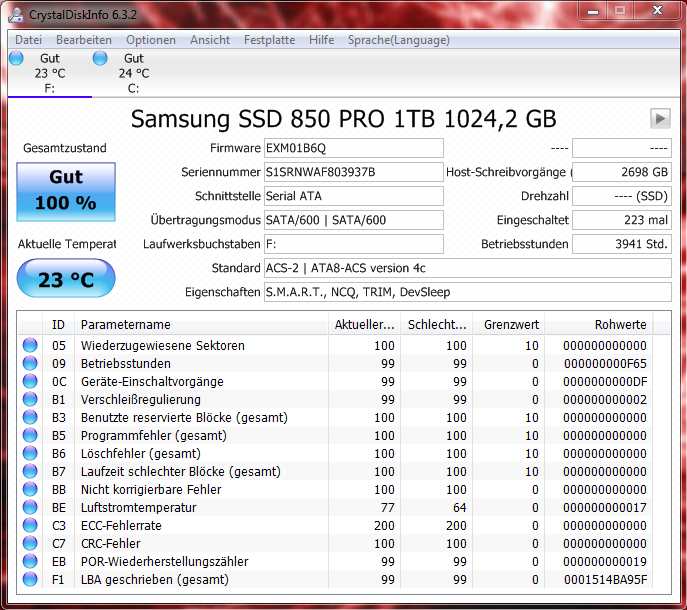Select raw value 0001514BA95F

605,580
